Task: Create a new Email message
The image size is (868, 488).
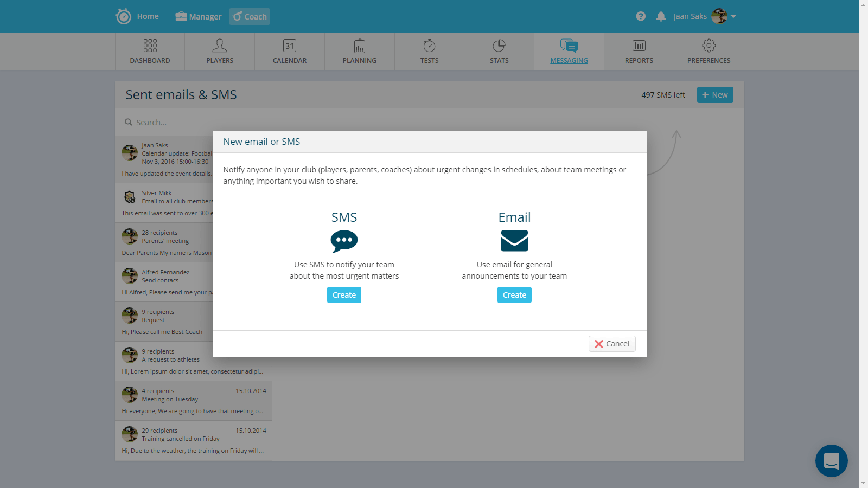Action: [514, 295]
